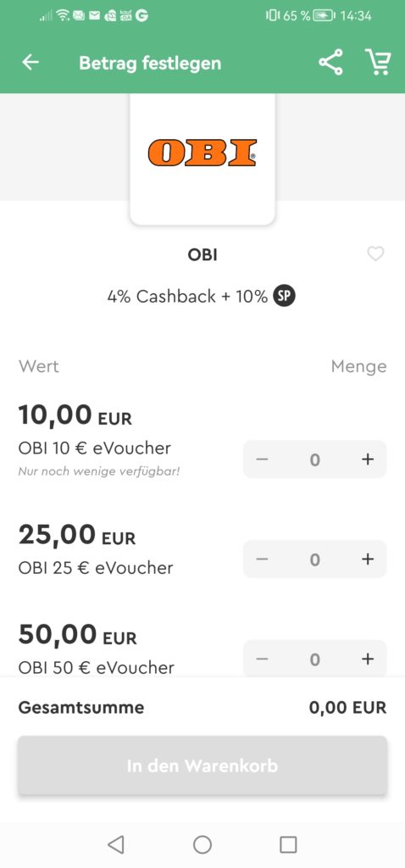The height and width of the screenshot is (868, 405).
Task: Tap the back arrow in header
Action: 31,63
